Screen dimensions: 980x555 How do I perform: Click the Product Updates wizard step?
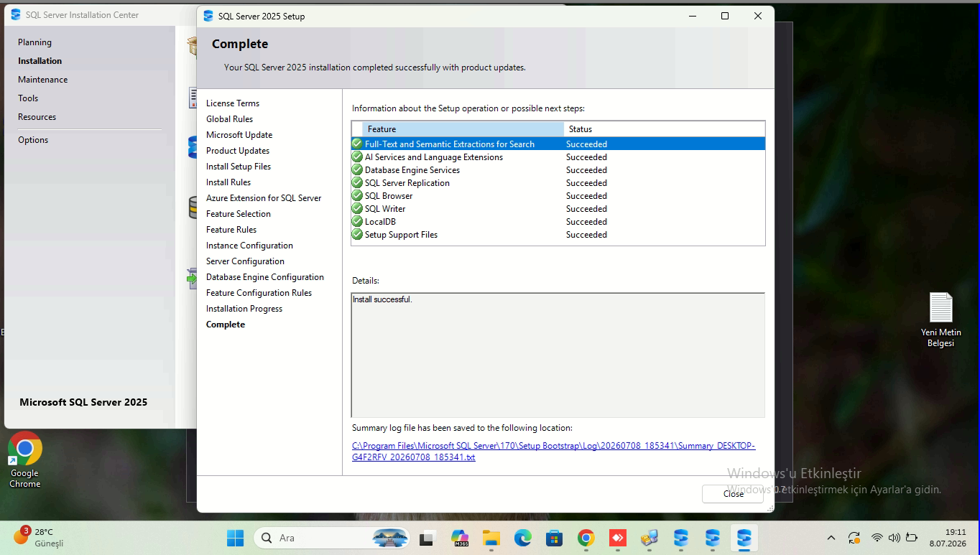click(238, 151)
